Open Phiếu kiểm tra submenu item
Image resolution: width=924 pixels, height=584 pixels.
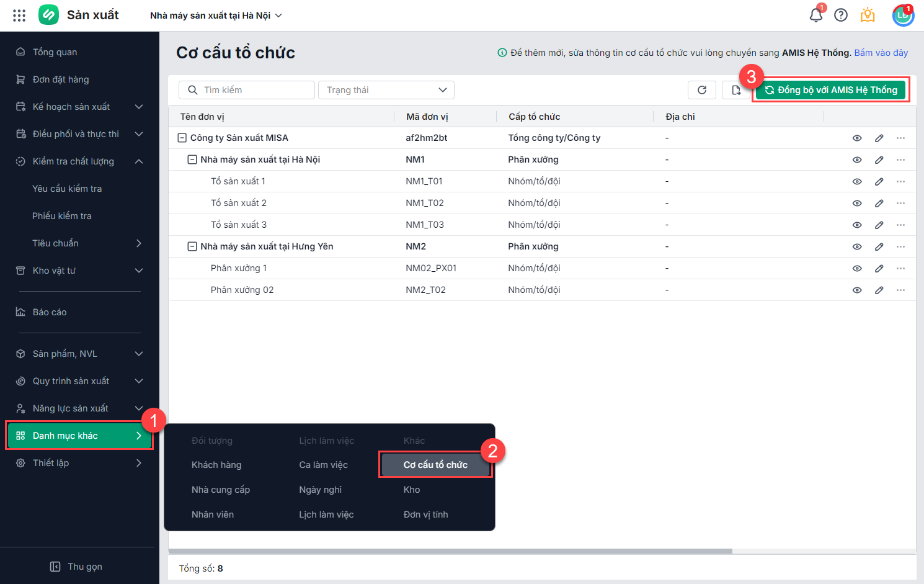point(62,216)
